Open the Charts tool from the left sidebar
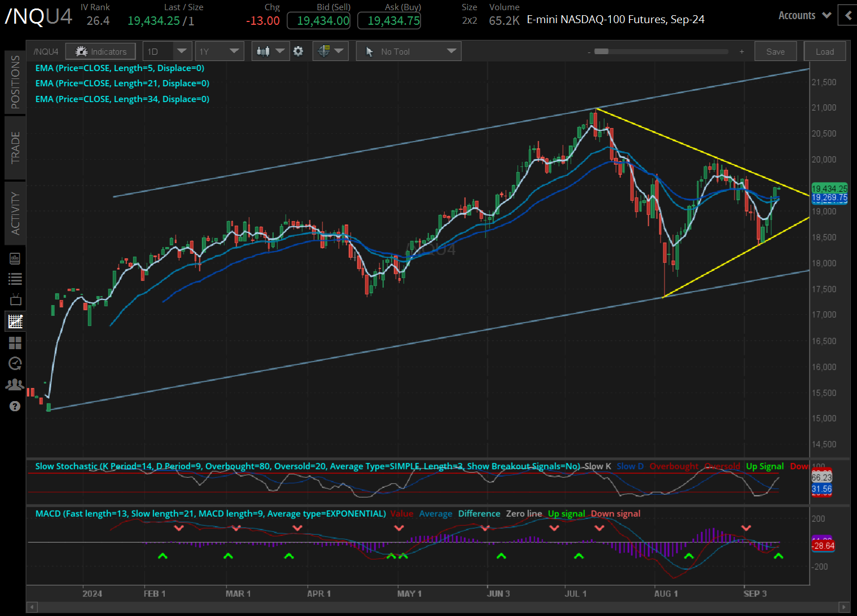Screen dimensions: 857x616 coord(15,321)
